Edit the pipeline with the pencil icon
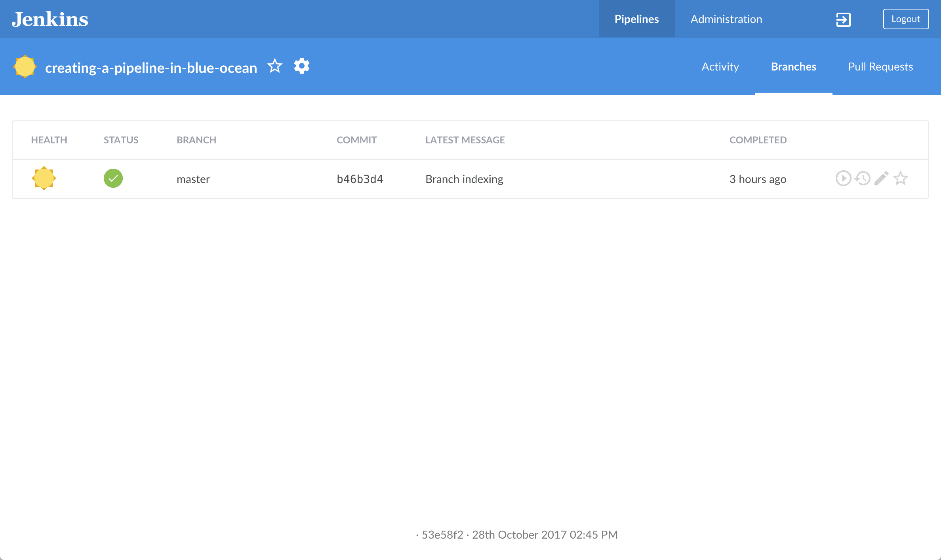Screen dimensions: 941x560 881,178
